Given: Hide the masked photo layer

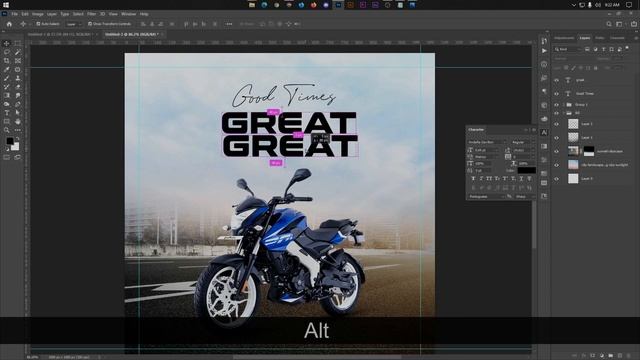Looking at the screenshot, I should (x=556, y=151).
